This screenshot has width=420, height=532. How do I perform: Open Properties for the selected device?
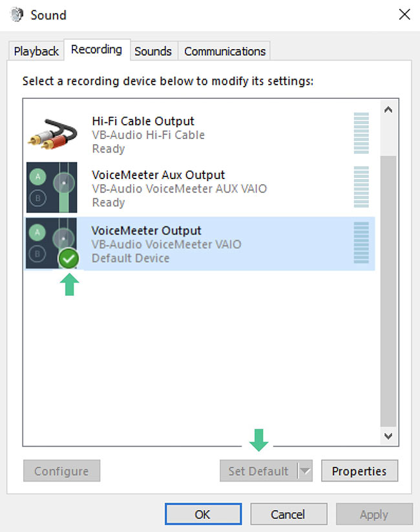(359, 471)
